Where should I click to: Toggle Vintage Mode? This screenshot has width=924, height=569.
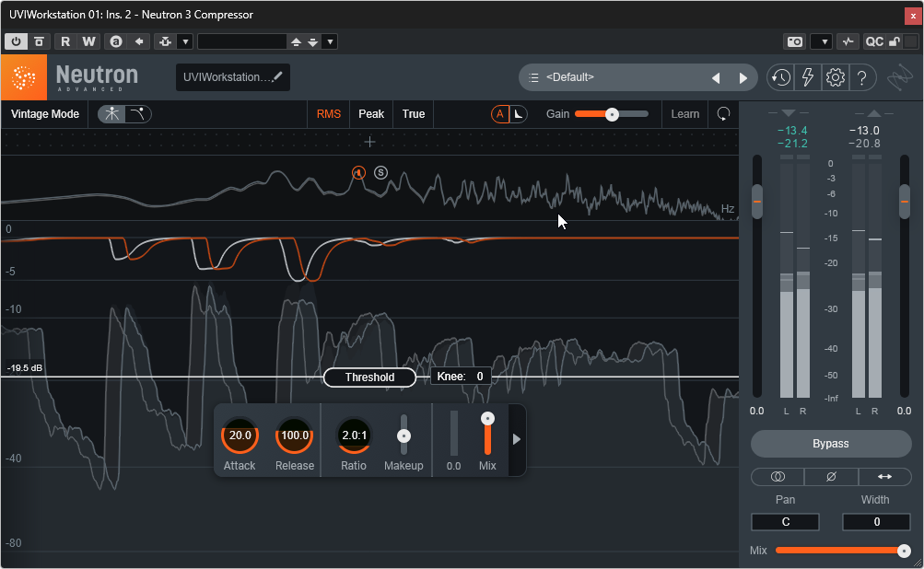pos(45,113)
